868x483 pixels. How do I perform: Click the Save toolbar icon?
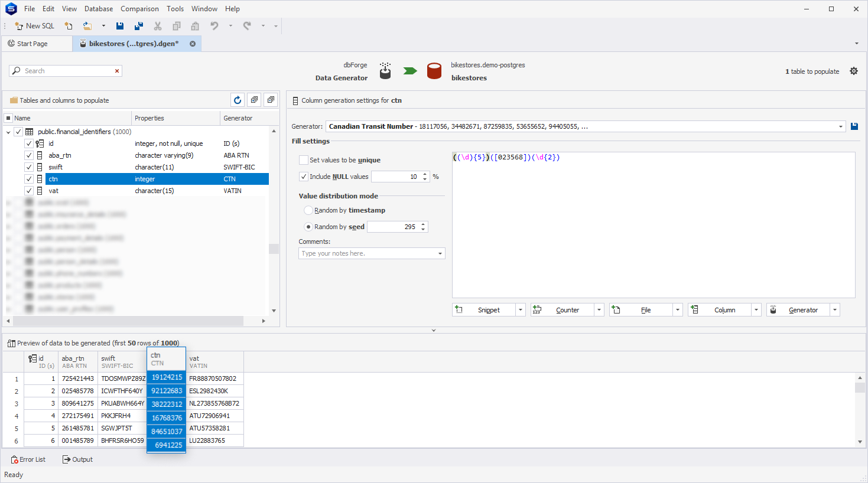click(120, 26)
